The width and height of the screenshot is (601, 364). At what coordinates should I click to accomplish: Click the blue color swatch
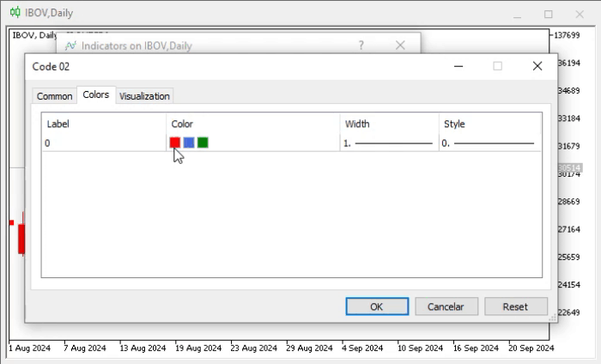pos(189,143)
